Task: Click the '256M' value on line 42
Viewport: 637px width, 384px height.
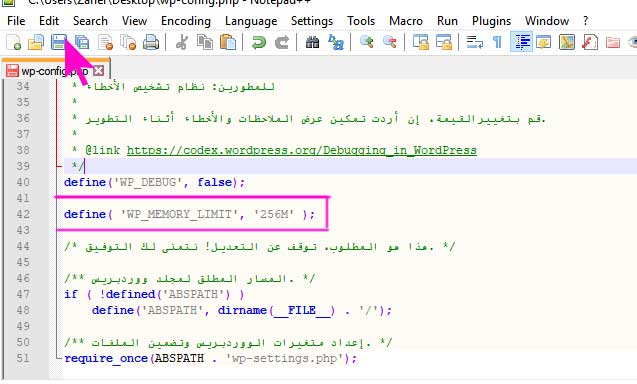Action: pos(273,214)
